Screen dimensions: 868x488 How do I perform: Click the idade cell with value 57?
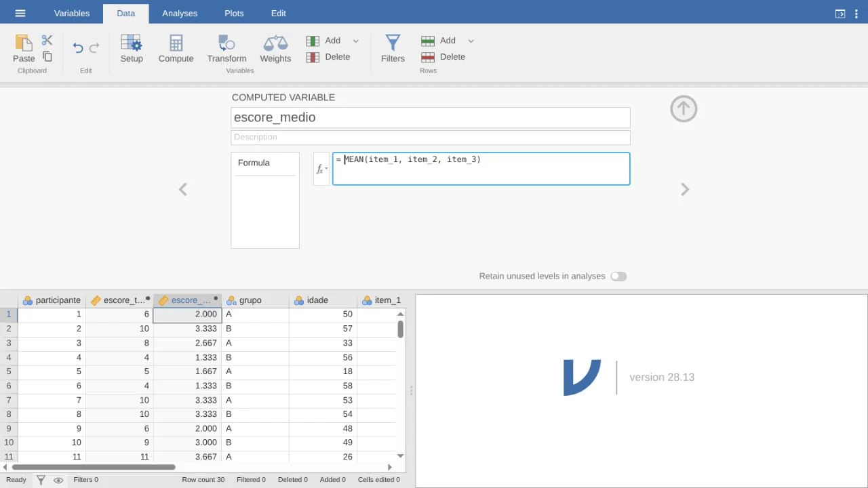coord(323,329)
